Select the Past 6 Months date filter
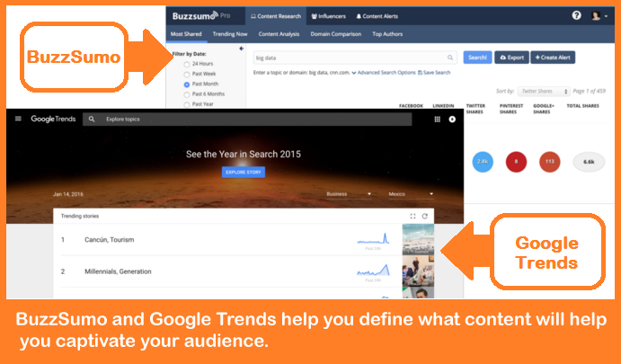 click(187, 94)
